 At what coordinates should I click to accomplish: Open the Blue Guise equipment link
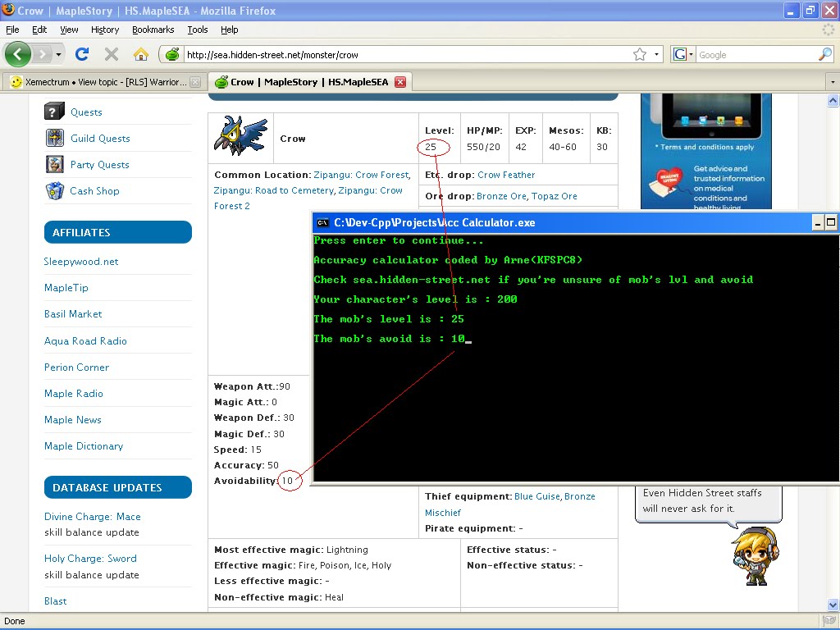537,496
